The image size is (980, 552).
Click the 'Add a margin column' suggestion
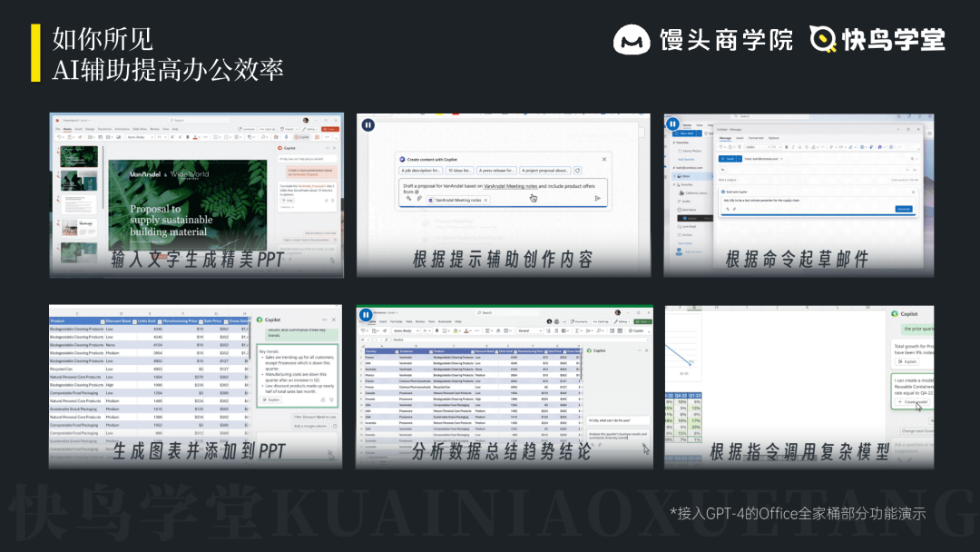pyautogui.click(x=310, y=427)
